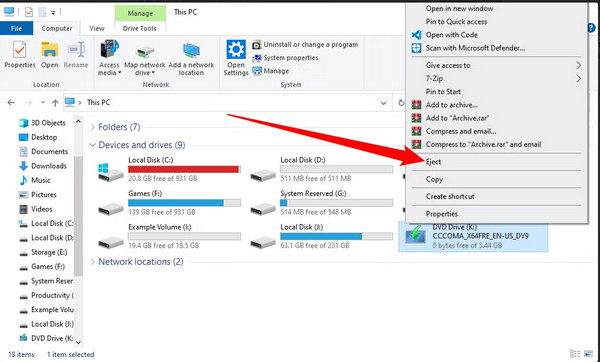This screenshot has width=600, height=362.
Task: Select 3D Objects in the sidebar
Action: tap(42, 123)
